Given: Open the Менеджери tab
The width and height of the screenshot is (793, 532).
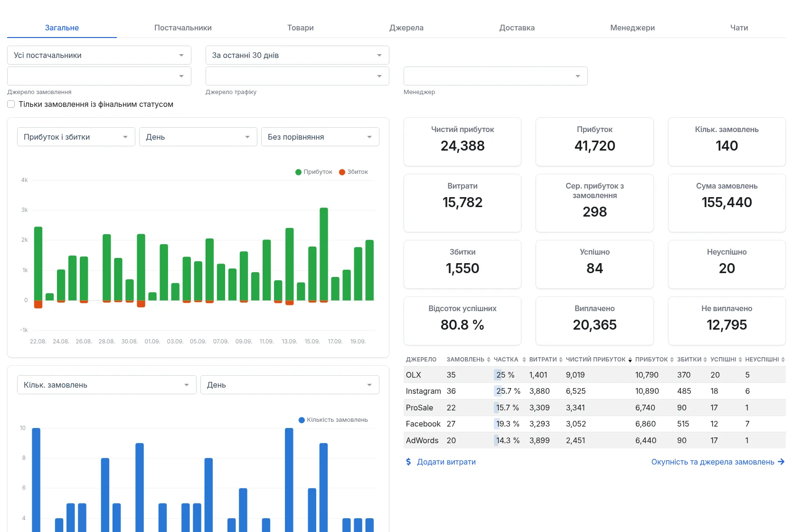Looking at the screenshot, I should coord(633,28).
